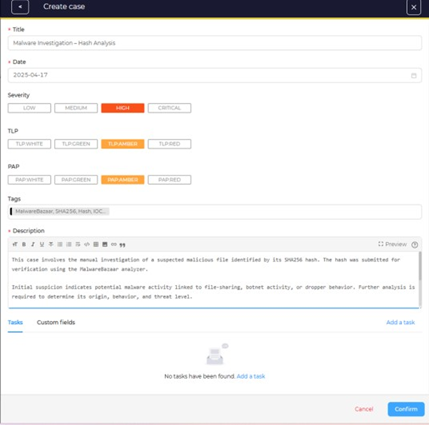Choose TLP:WHITE
This screenshot has width=429, height=425.
click(x=29, y=144)
